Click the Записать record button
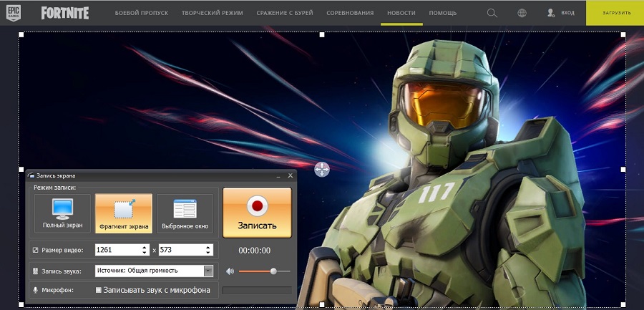This screenshot has width=644, height=310. pyautogui.click(x=257, y=213)
